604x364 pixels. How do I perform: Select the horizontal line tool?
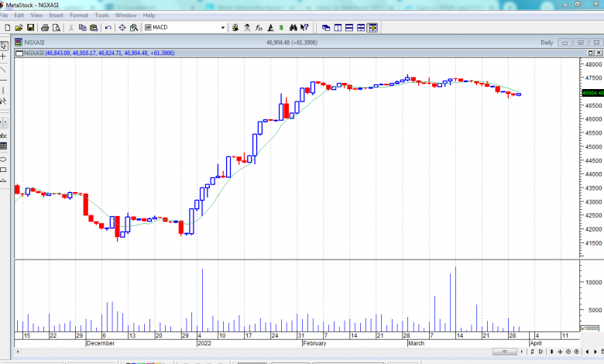(3, 80)
